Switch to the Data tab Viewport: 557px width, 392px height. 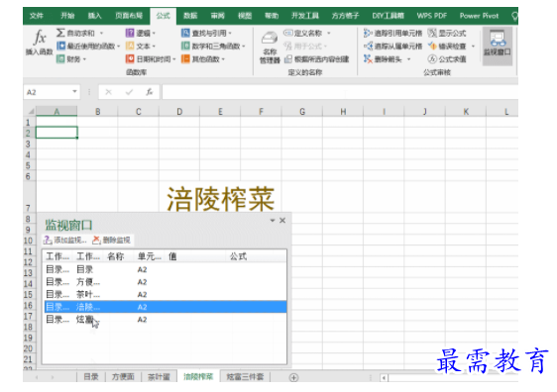(x=190, y=16)
